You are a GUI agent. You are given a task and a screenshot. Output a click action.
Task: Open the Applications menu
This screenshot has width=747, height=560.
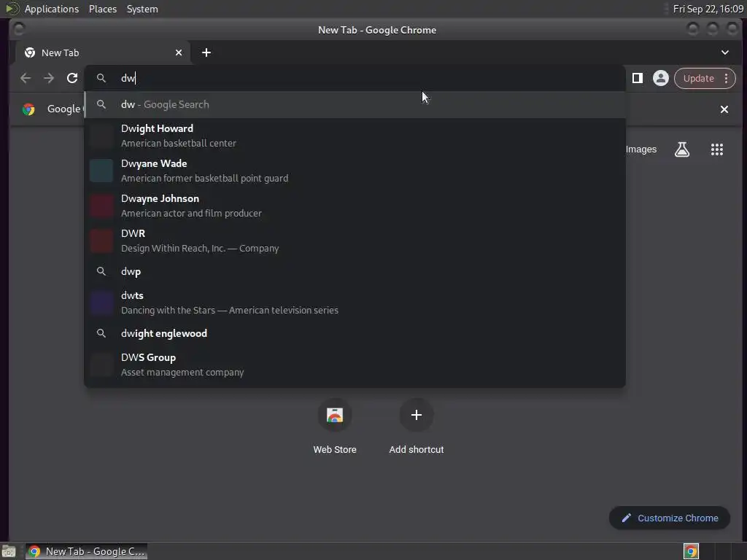tap(52, 9)
